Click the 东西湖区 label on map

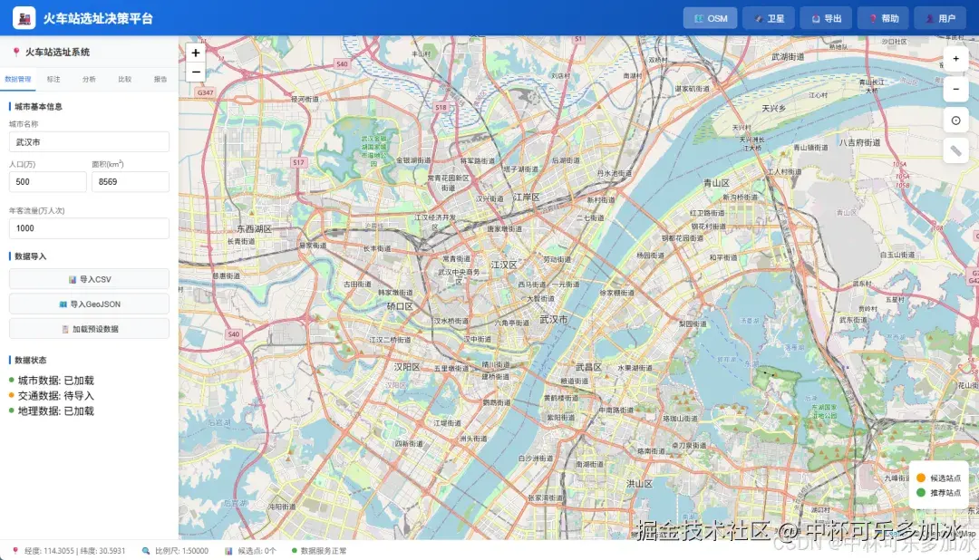tap(254, 229)
